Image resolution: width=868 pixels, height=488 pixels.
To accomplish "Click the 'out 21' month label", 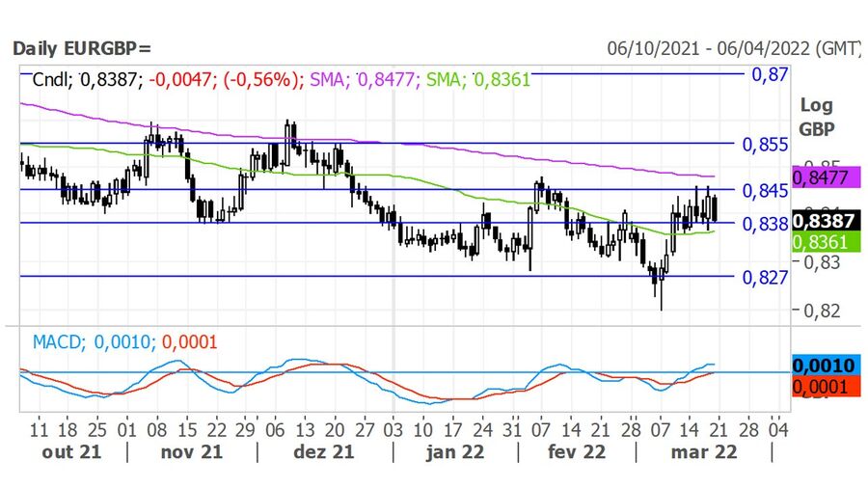I will [x=72, y=452].
